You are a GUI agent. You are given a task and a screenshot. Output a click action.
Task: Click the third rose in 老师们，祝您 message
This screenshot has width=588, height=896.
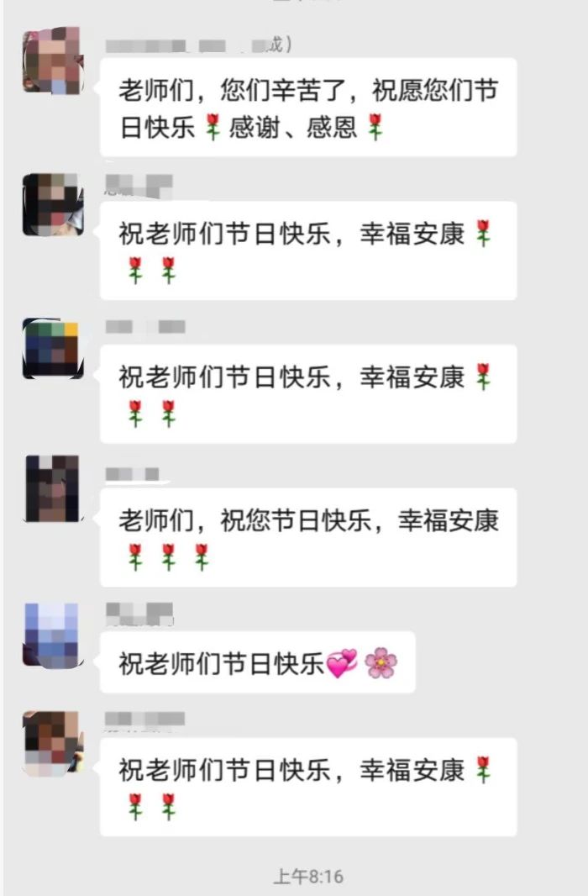pyautogui.click(x=202, y=557)
